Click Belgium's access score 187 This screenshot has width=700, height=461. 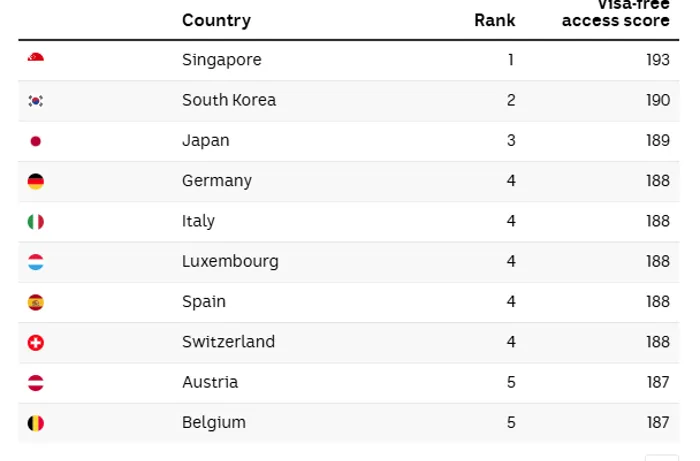[657, 423]
